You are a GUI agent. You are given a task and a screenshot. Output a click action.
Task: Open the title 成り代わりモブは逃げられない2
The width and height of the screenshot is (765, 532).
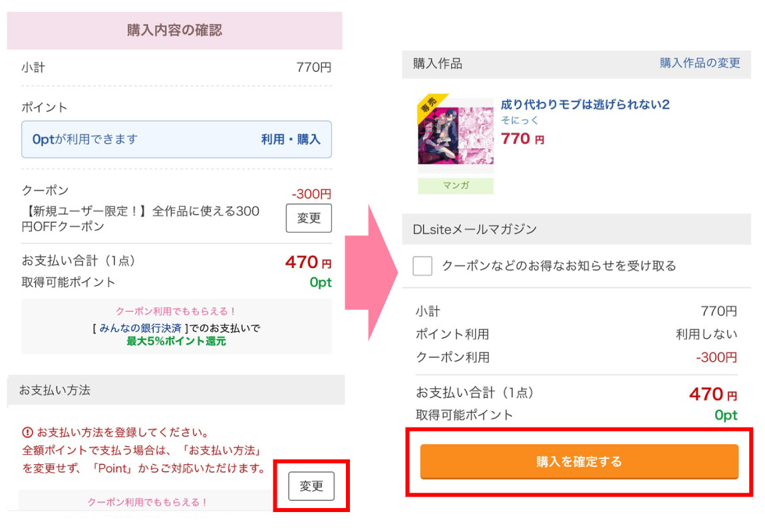point(585,104)
